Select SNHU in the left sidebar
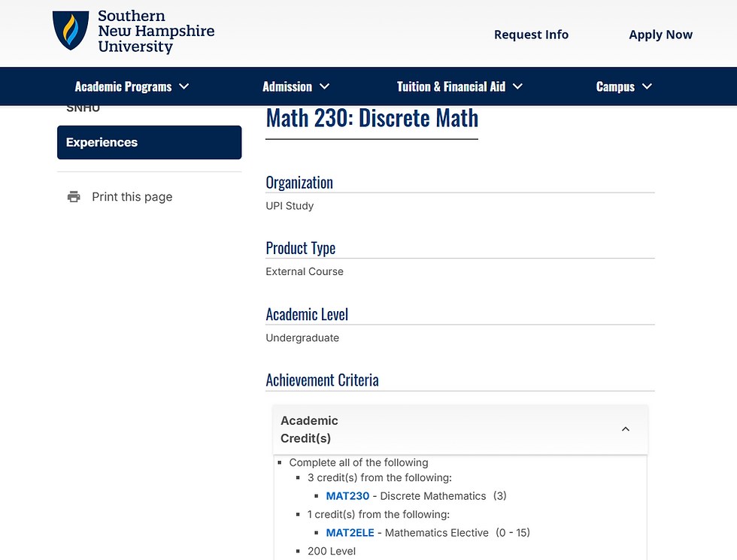 [x=83, y=107]
